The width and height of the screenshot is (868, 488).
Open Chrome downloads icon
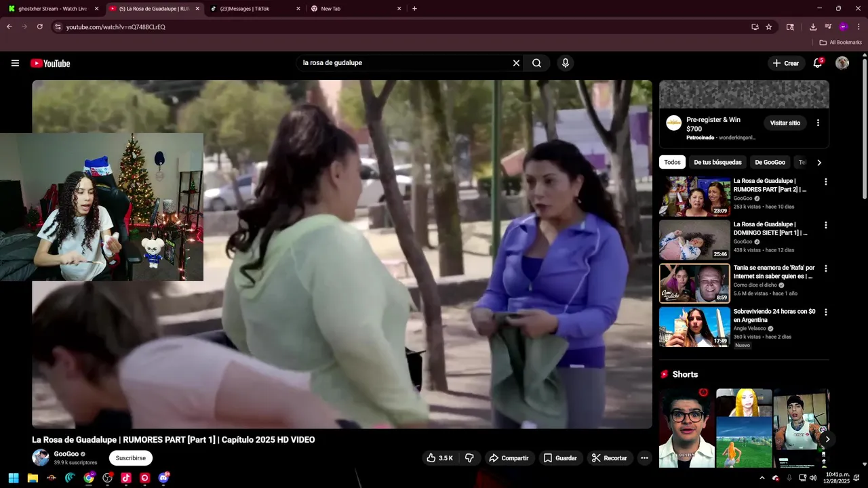[x=812, y=27]
